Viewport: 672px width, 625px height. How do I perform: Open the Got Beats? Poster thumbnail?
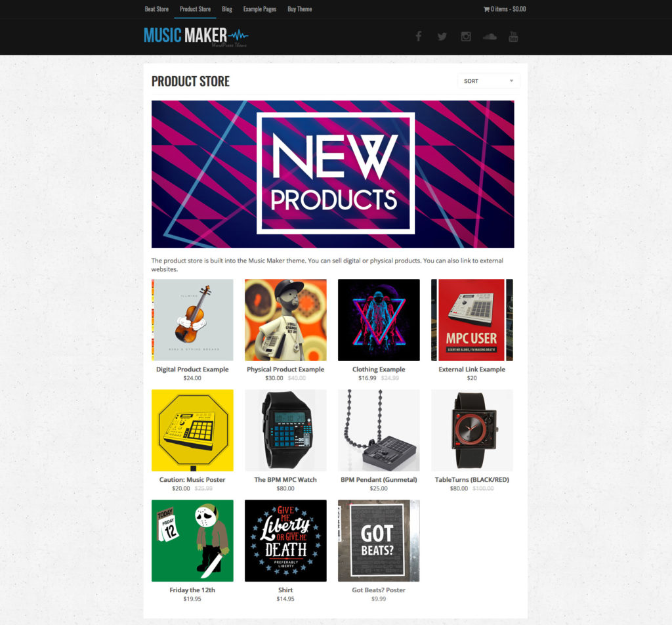pyautogui.click(x=379, y=540)
